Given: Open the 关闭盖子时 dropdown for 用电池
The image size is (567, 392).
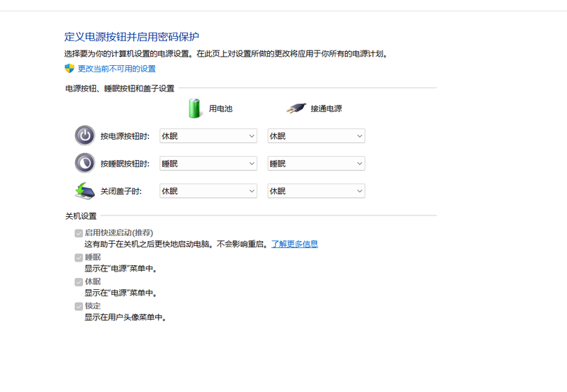Looking at the screenshot, I should (208, 191).
